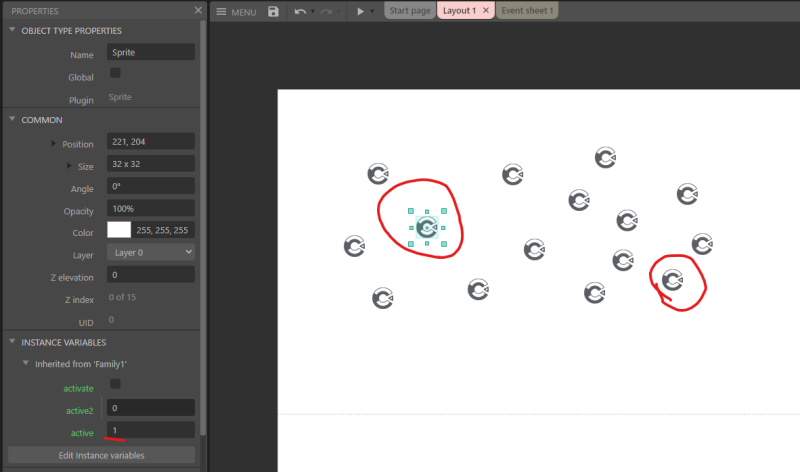The height and width of the screenshot is (472, 800).
Task: Open the undo history dropdown arrow
Action: (312, 11)
